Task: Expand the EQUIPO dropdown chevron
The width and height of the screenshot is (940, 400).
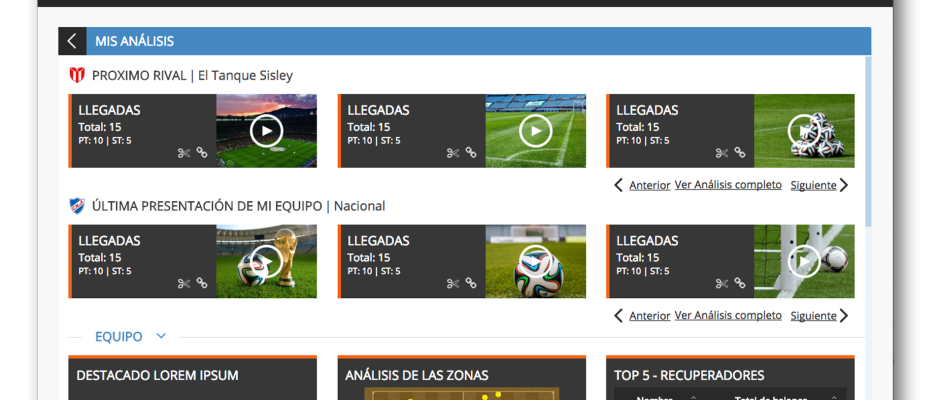Action: (x=161, y=336)
